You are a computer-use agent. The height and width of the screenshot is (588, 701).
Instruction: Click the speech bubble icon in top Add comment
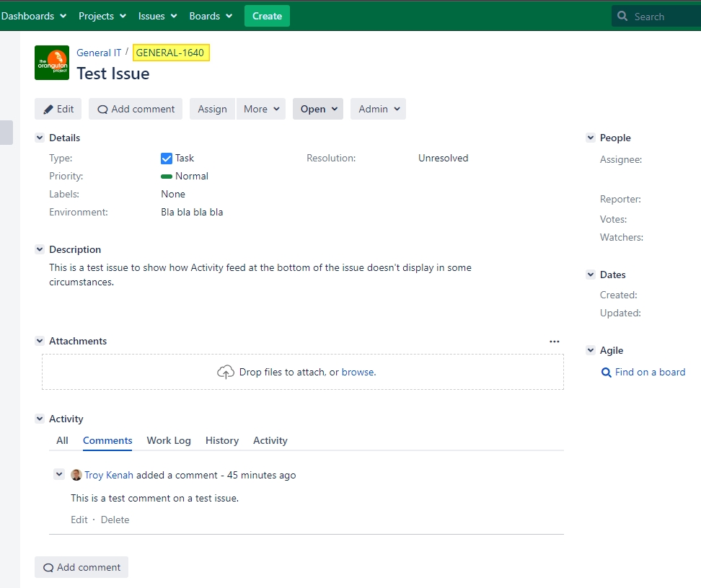[x=102, y=110]
